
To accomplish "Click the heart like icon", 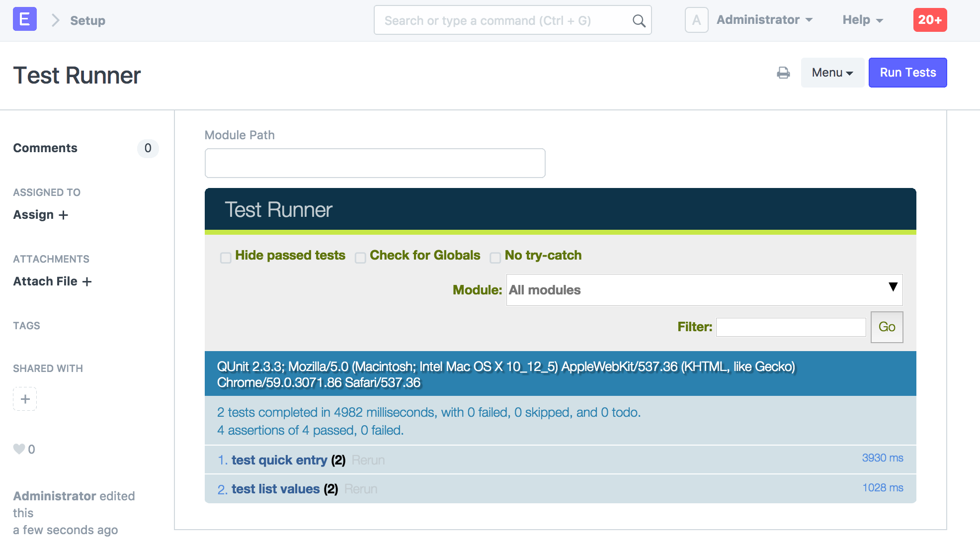I will [19, 449].
